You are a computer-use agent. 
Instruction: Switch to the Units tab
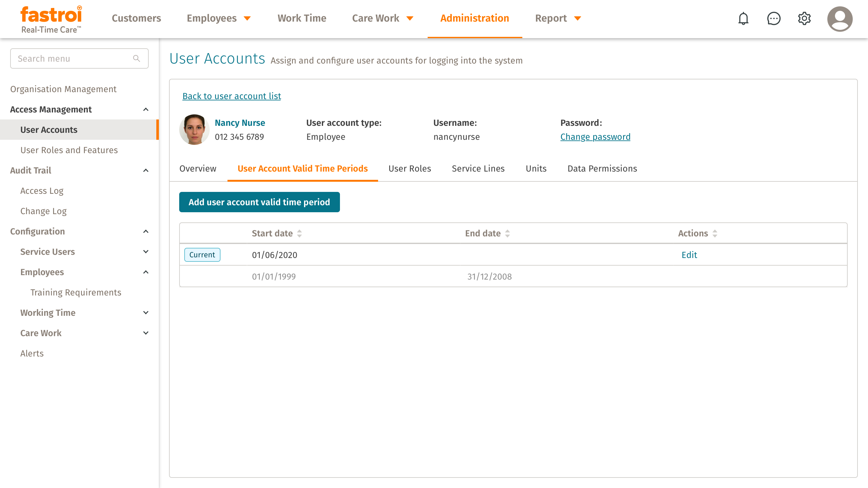(536, 168)
